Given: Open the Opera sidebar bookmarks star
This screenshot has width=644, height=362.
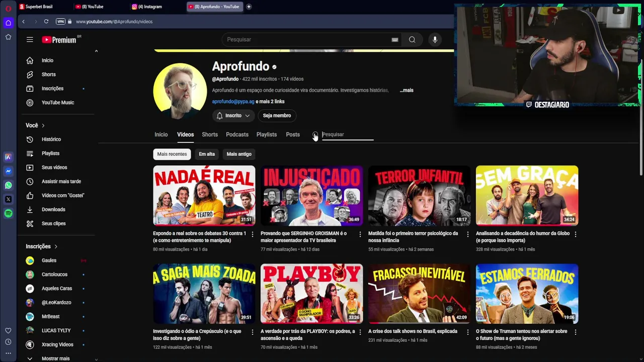Looking at the screenshot, I should click(x=8, y=37).
